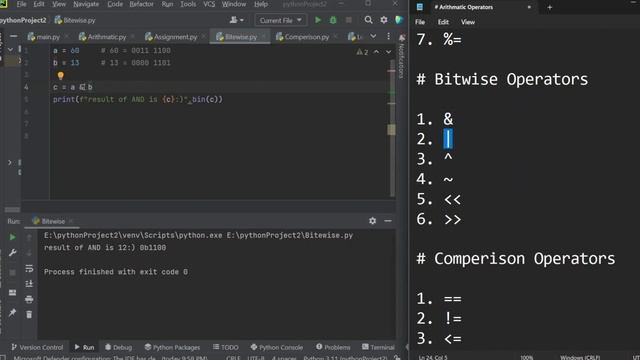Image resolution: width=640 pixels, height=360 pixels.
Task: Click the Bitwise Operators heading in Notepad
Action: click(x=502, y=79)
